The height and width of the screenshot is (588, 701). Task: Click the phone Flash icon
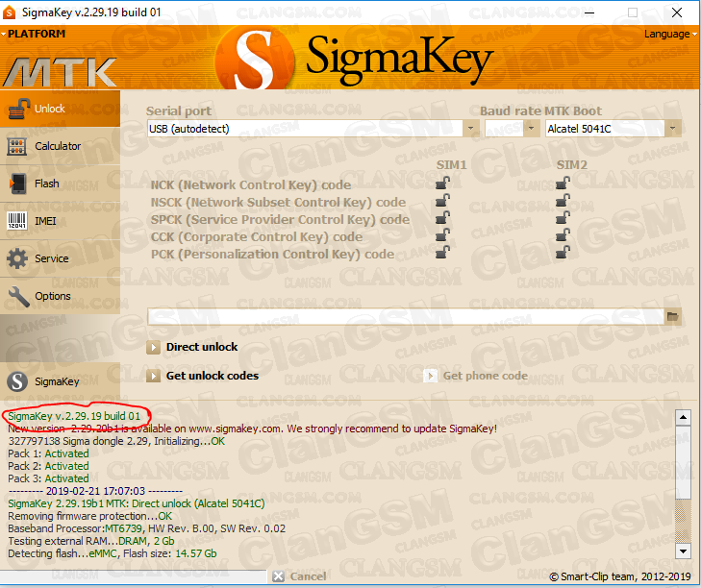(18, 184)
